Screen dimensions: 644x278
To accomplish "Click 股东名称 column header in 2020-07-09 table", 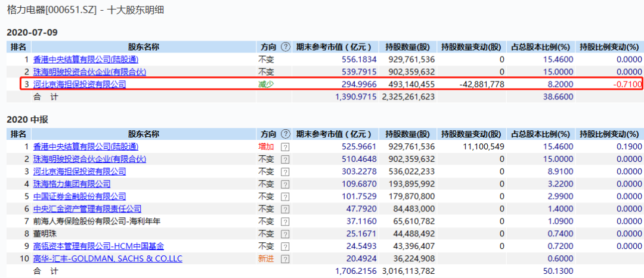I will click(x=144, y=47).
